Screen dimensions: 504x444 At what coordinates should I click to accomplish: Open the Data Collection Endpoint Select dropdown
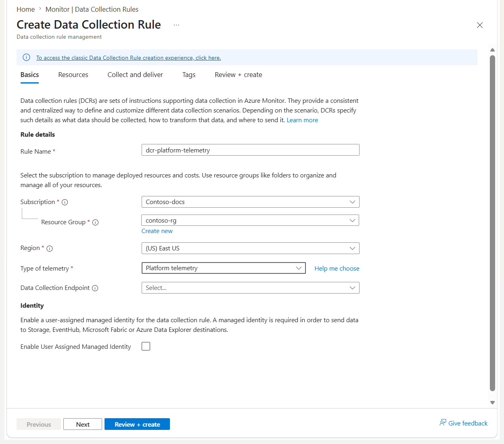coord(251,288)
